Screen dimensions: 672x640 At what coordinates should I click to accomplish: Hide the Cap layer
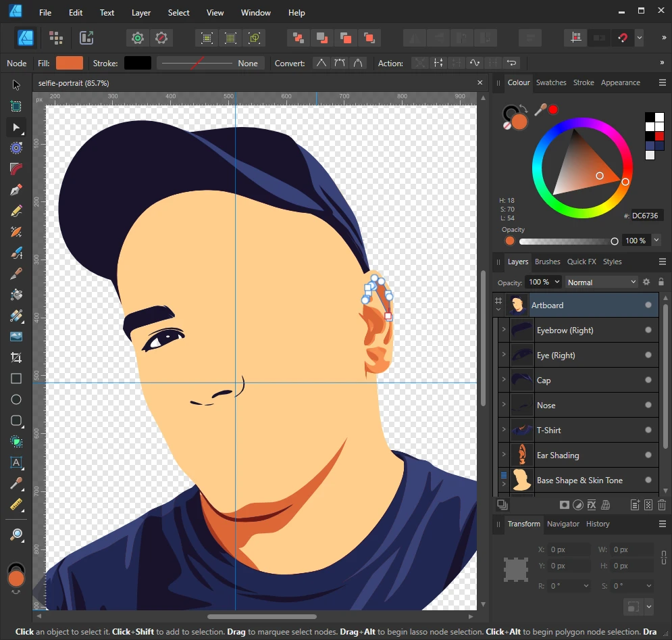click(648, 380)
